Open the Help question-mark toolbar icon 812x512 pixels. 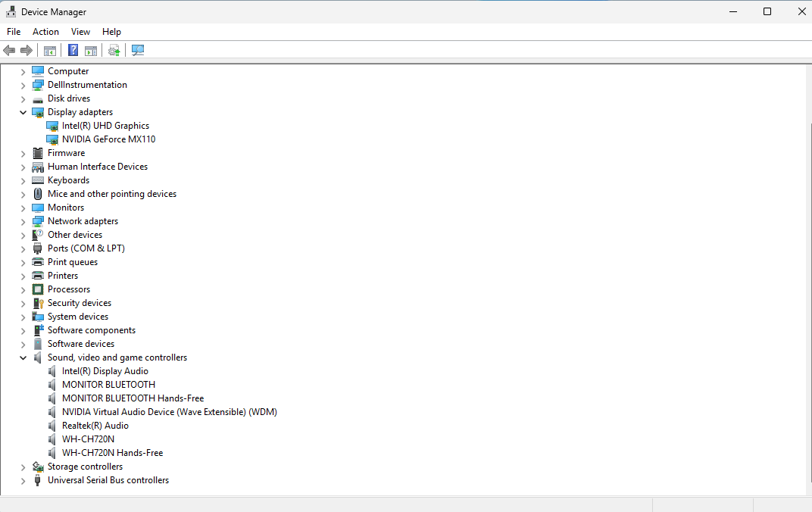[73, 50]
